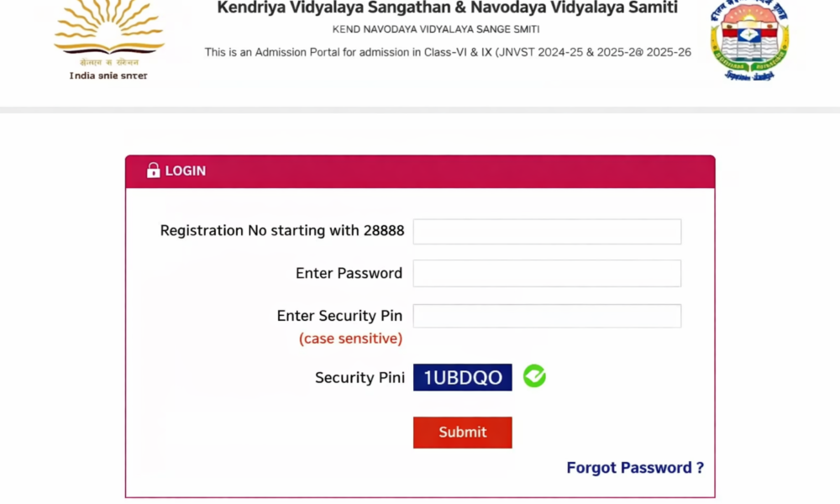
Task: Click the 'Enter Password' label text
Action: (x=349, y=273)
